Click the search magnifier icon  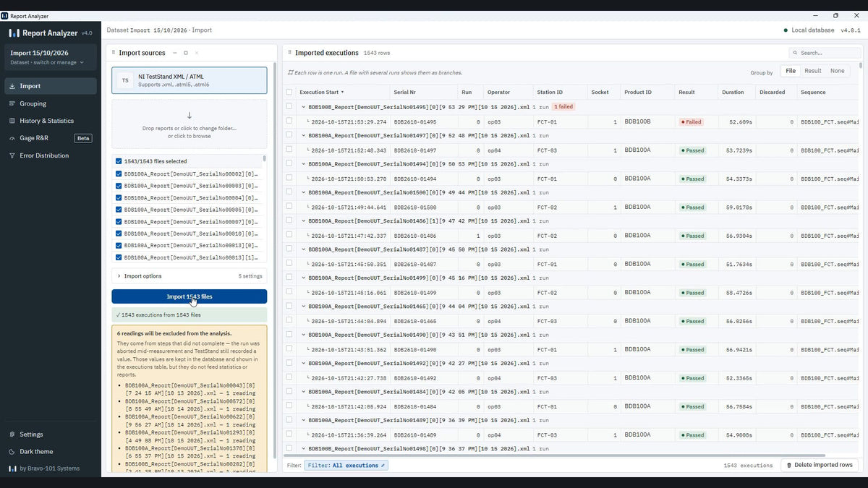pos(796,53)
